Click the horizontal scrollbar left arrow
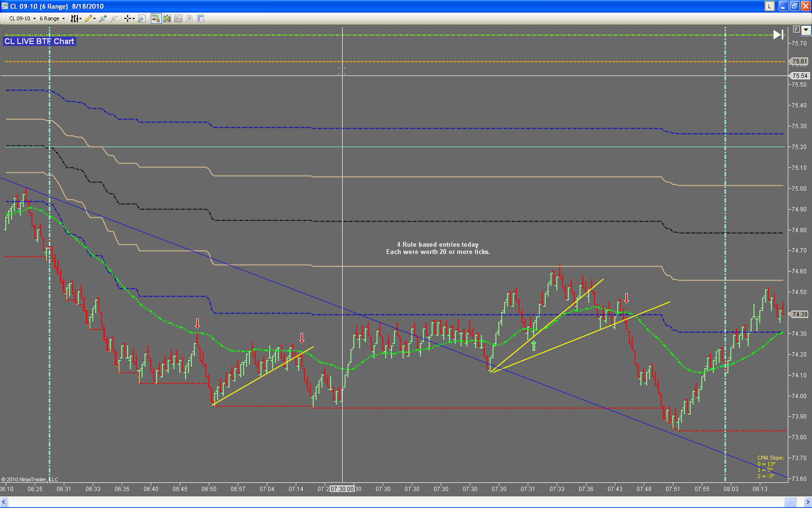The image size is (812, 508). click(x=4, y=502)
